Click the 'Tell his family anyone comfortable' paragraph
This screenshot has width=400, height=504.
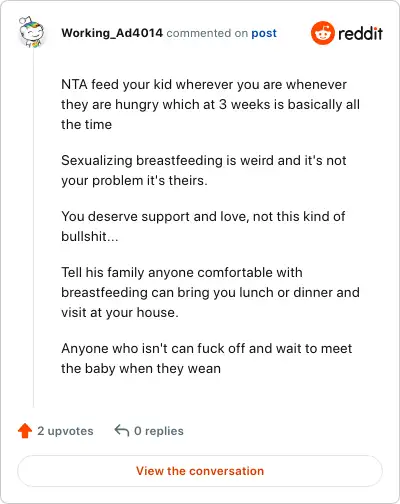[x=210, y=292]
